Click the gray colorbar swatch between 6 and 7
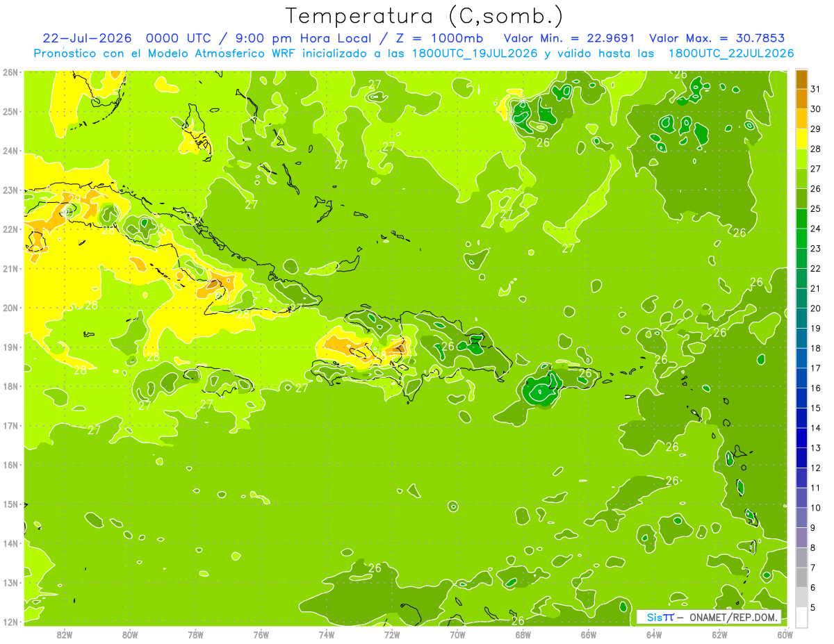The height and width of the screenshot is (644, 834). (801, 577)
